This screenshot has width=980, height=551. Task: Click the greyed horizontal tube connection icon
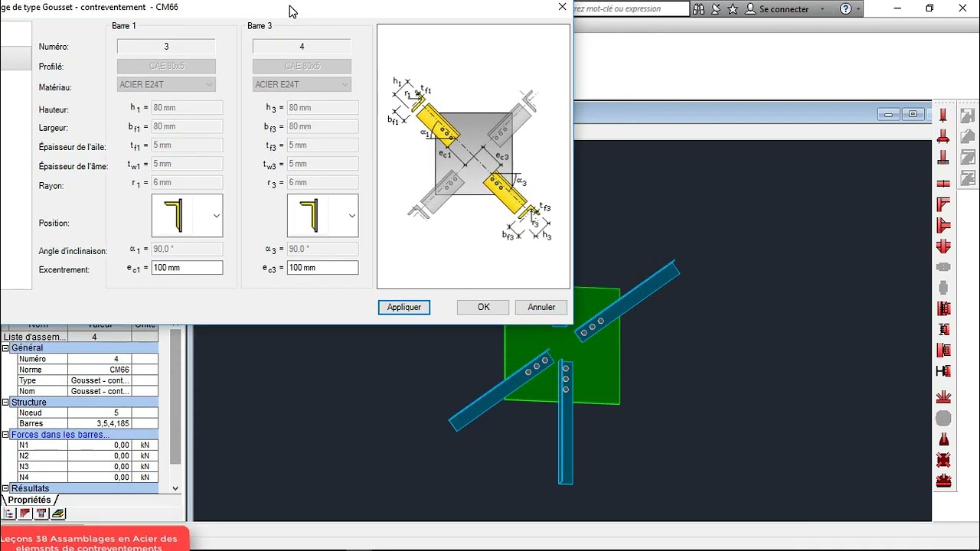[943, 267]
